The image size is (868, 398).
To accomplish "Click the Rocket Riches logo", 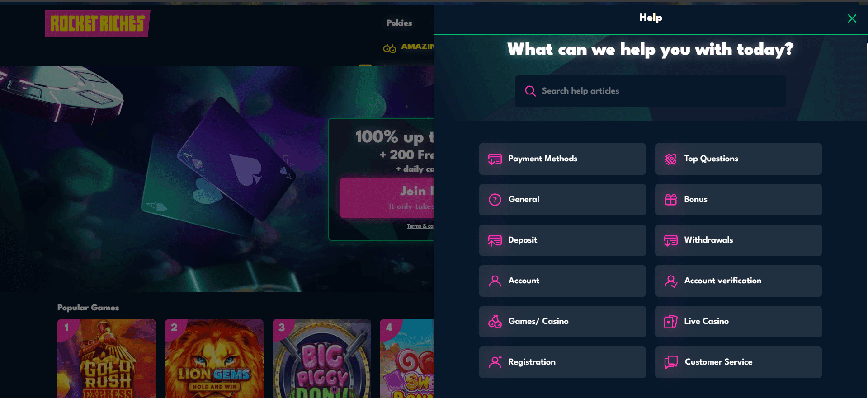I will coord(98,23).
